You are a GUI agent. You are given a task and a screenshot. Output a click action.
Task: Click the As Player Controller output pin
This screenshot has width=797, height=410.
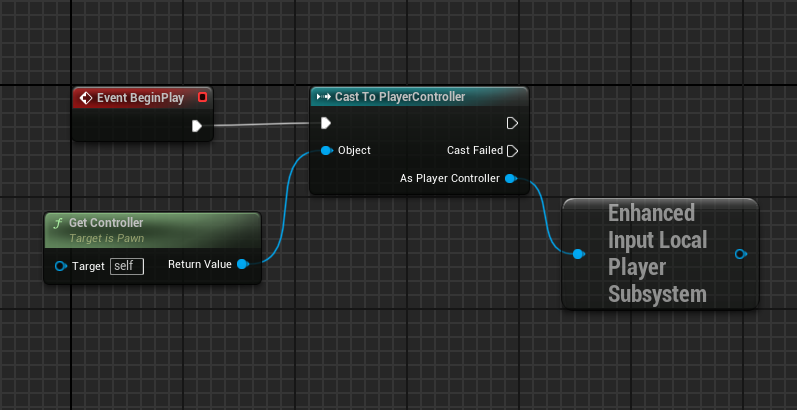pos(511,178)
